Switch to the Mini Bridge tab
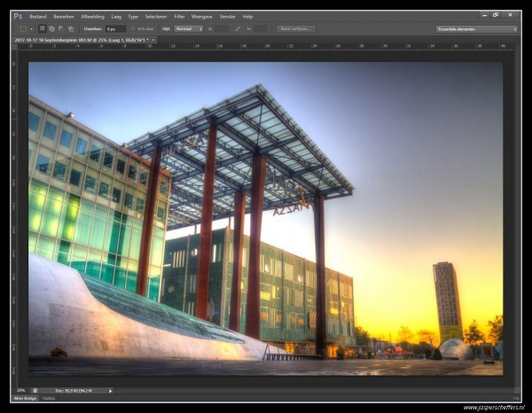The width and height of the screenshot is (532, 413). click(x=25, y=399)
